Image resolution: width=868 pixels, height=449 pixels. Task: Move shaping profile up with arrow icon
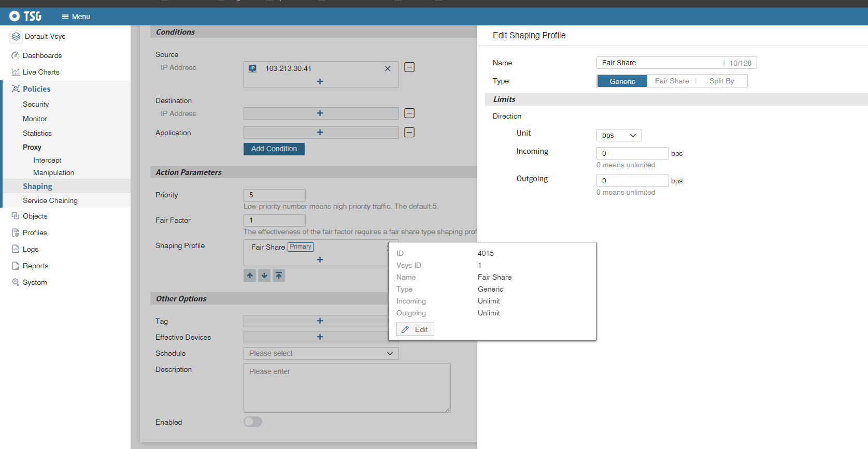point(250,276)
